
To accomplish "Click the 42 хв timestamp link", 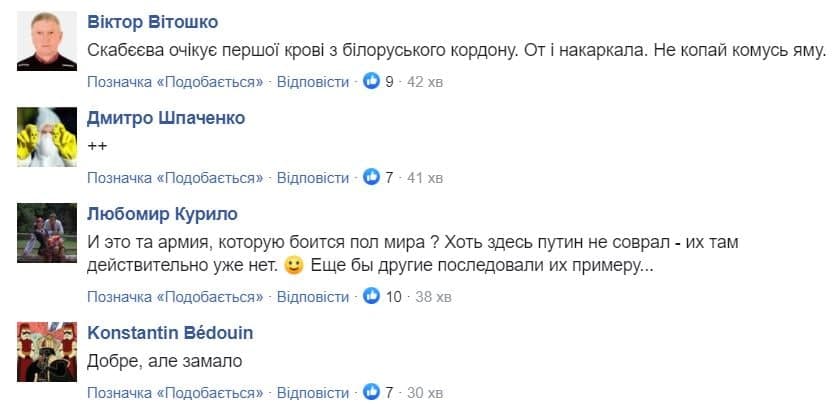I will tap(424, 81).
